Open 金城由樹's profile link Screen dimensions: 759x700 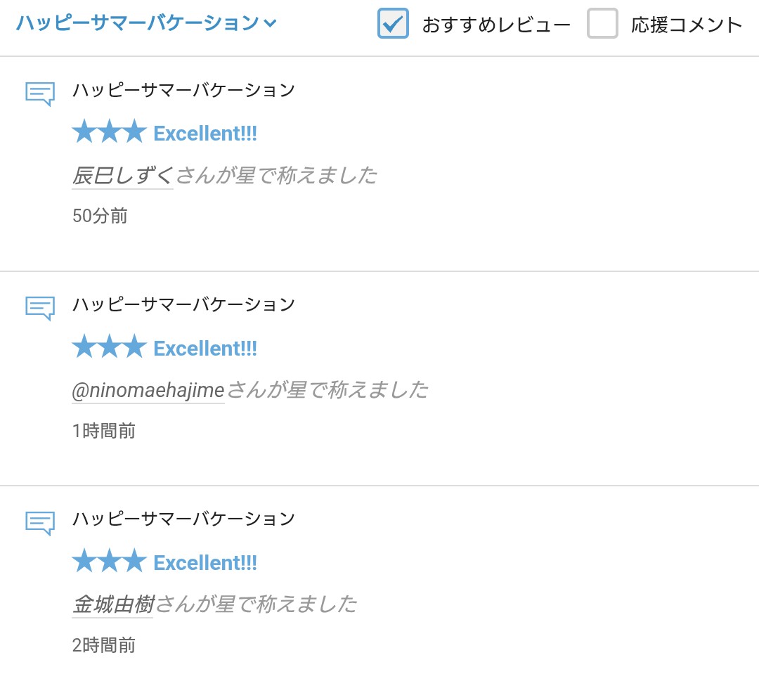[112, 604]
